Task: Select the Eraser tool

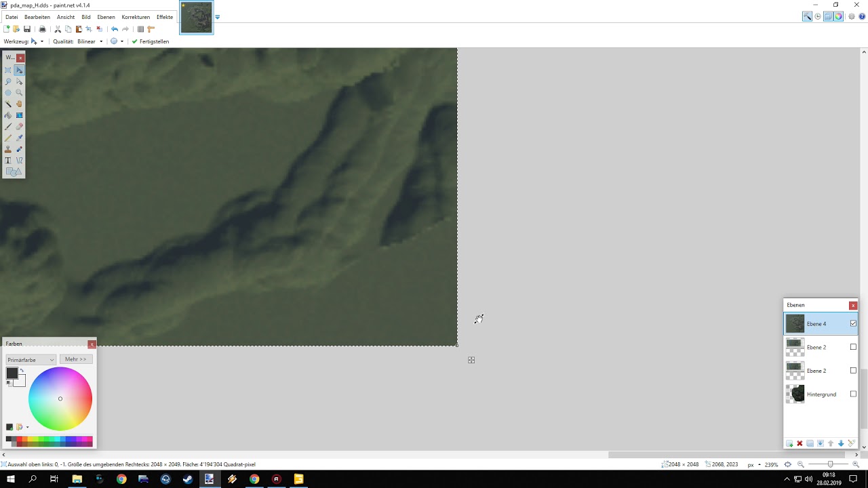Action: [19, 127]
